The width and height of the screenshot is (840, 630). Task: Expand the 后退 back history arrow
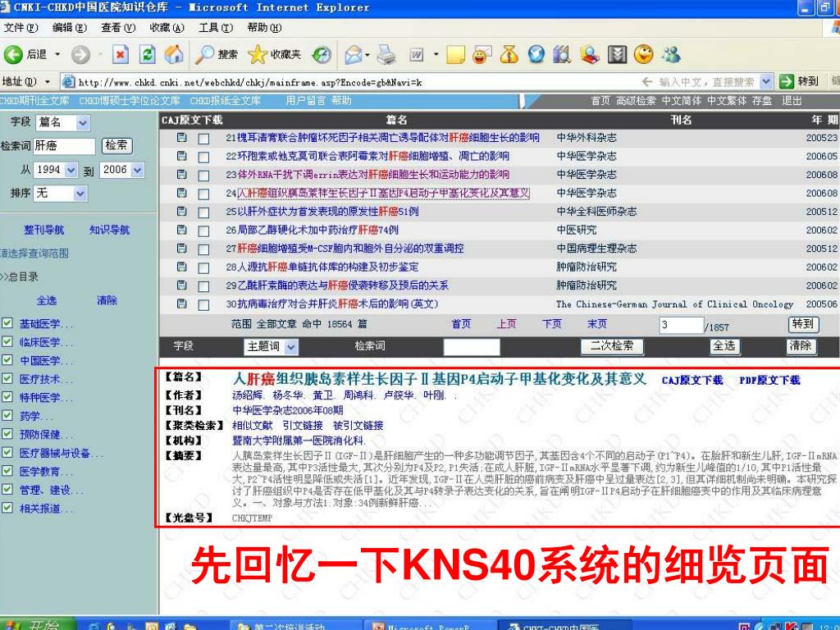point(57,54)
